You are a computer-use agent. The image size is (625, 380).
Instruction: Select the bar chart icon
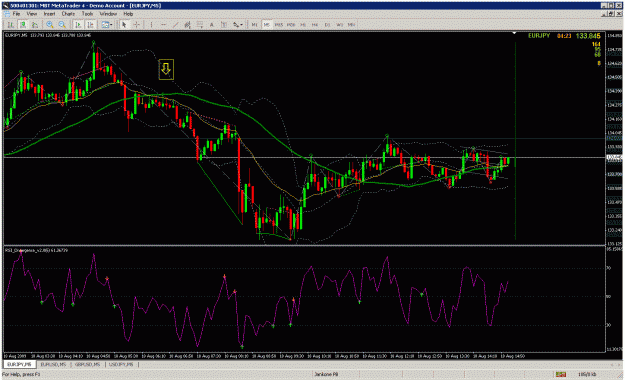[10, 25]
